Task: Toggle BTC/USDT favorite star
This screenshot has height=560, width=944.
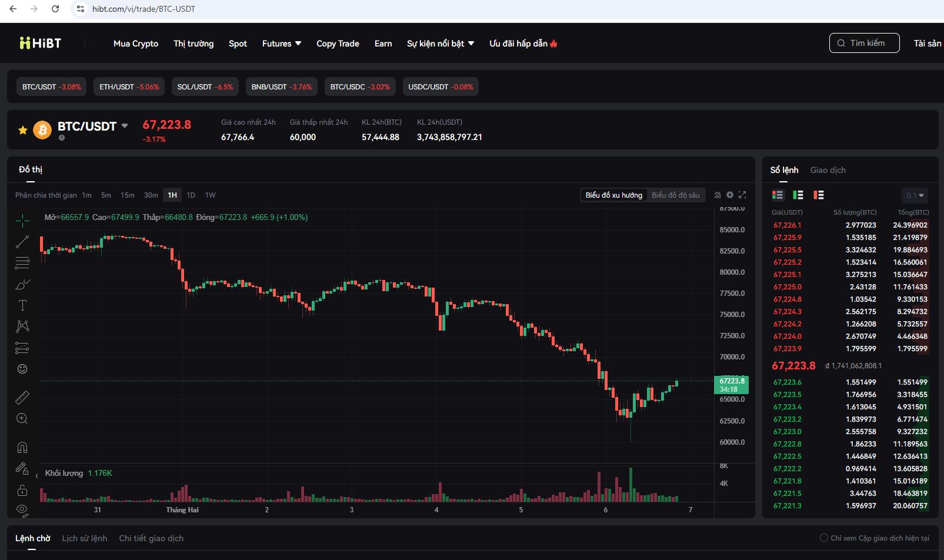Action: click(x=23, y=130)
